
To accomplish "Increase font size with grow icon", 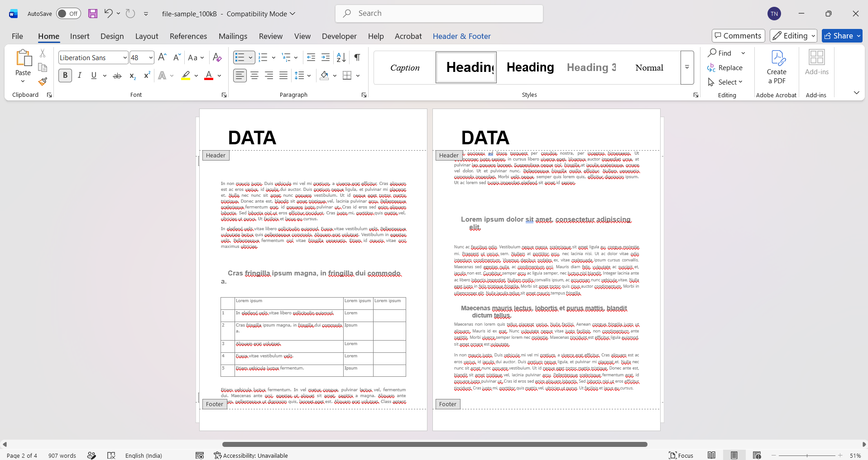I will tap(162, 57).
